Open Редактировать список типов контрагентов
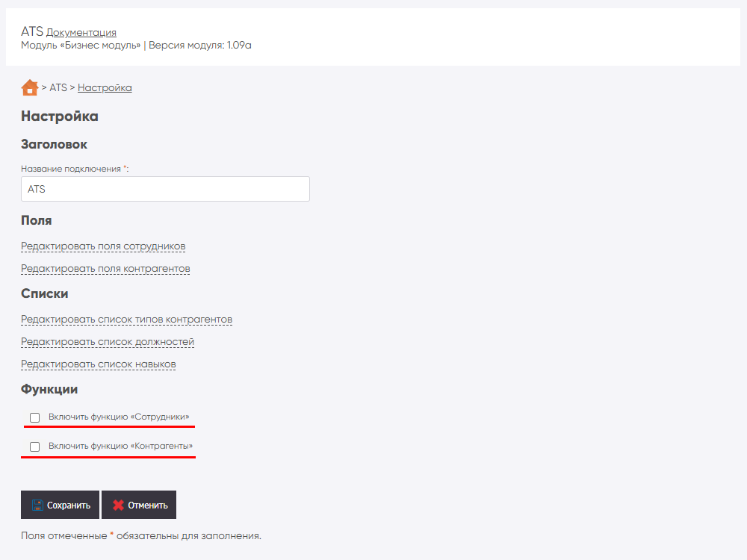 [x=126, y=320]
